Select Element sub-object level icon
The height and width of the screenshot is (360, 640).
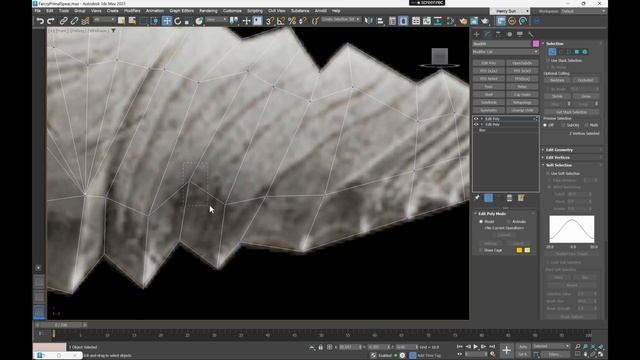click(x=585, y=52)
